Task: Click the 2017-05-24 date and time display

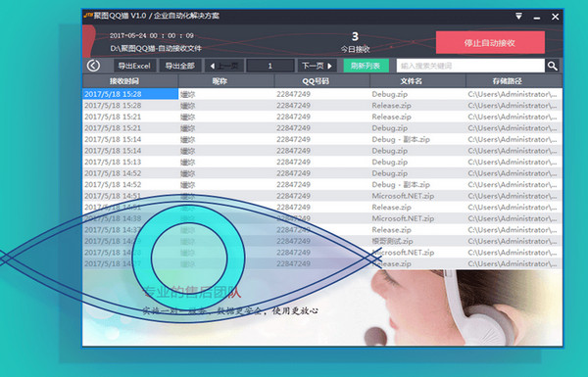Action: point(152,35)
